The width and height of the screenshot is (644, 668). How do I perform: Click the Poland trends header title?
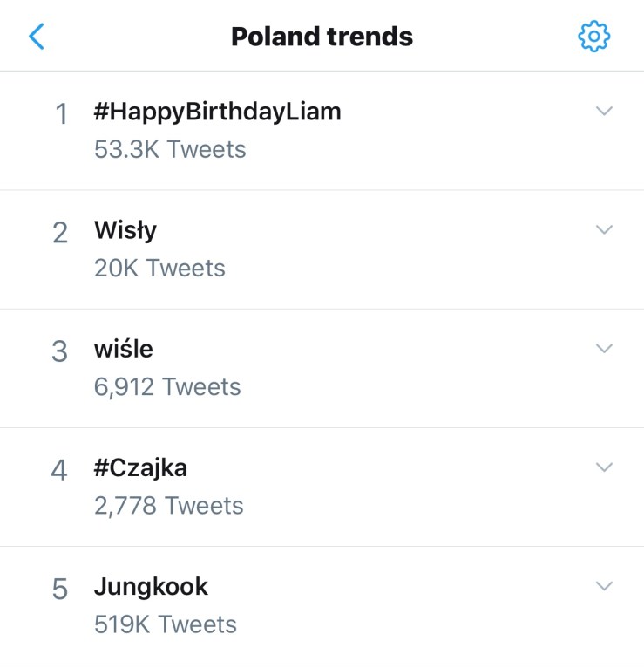[322, 37]
